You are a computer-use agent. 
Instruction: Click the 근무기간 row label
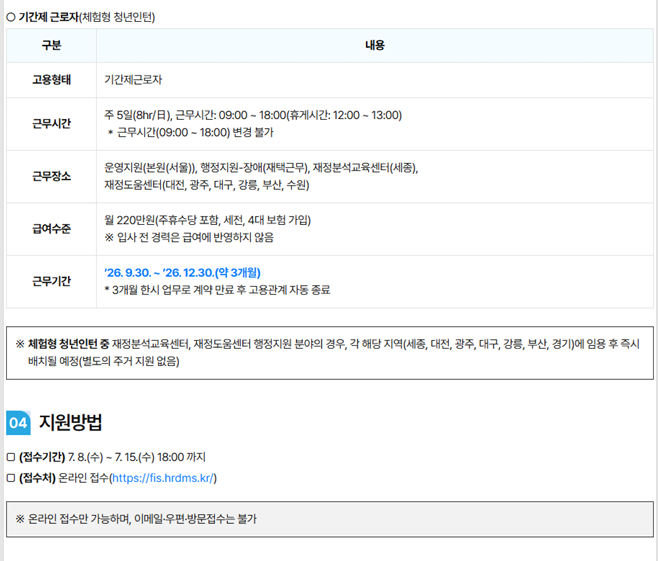coord(51,281)
